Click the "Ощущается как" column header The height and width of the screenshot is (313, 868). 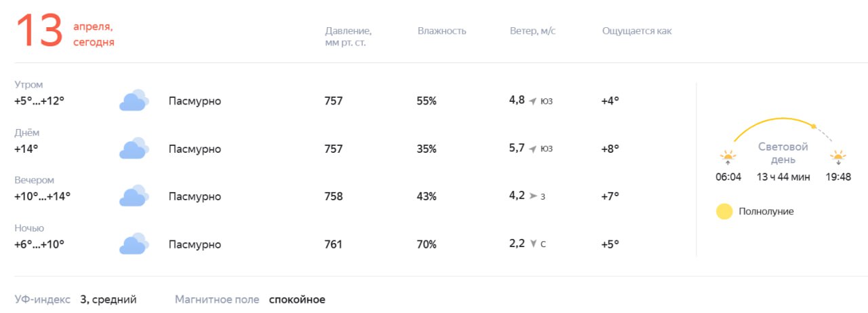click(x=637, y=31)
